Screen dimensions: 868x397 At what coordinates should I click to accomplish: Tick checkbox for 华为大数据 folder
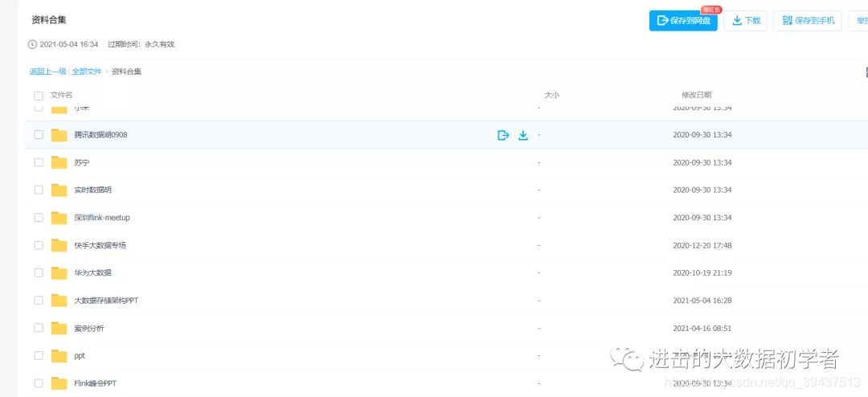(39, 273)
